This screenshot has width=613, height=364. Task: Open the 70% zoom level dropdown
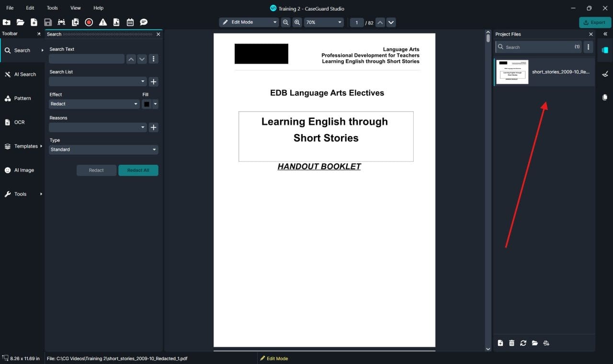324,23
